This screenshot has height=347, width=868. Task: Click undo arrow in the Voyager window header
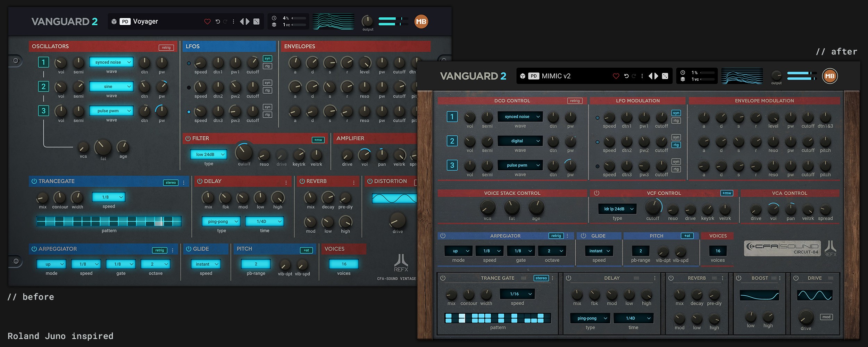click(x=218, y=22)
